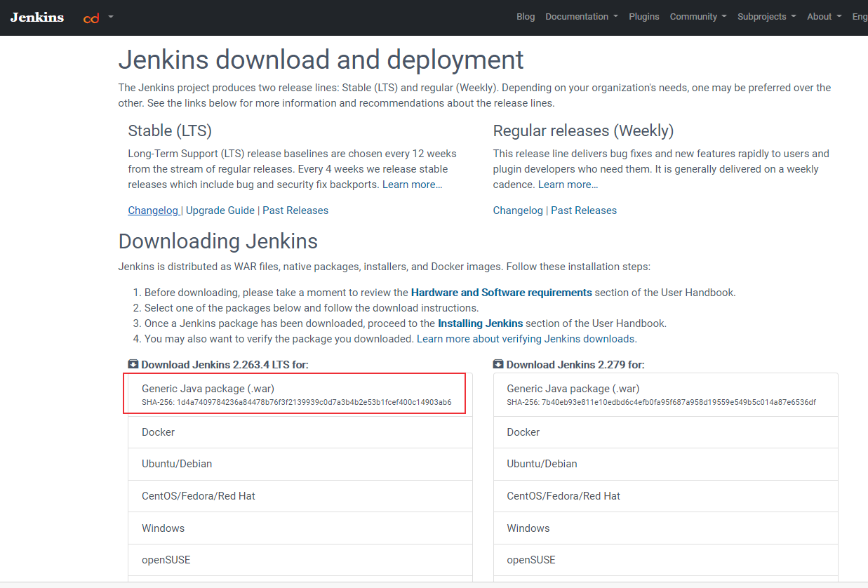Open the Blog page from the navbar
This screenshot has width=868, height=588.
pos(526,17)
